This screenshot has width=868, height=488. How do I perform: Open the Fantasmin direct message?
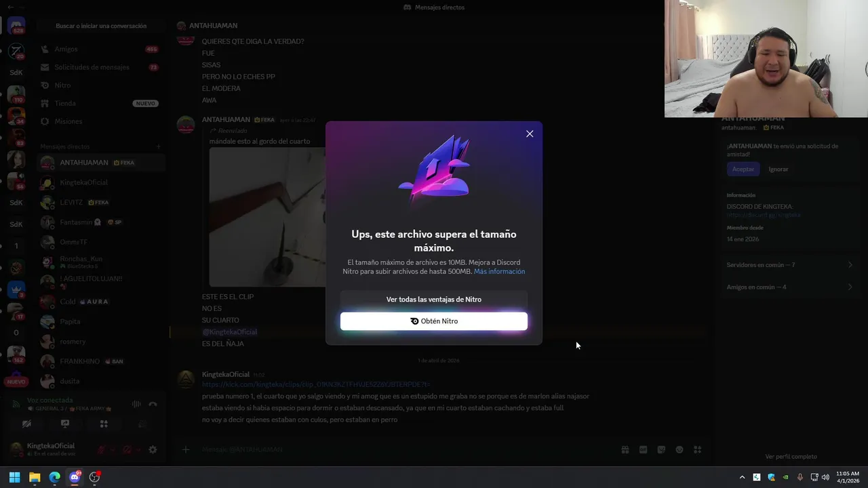coord(102,222)
